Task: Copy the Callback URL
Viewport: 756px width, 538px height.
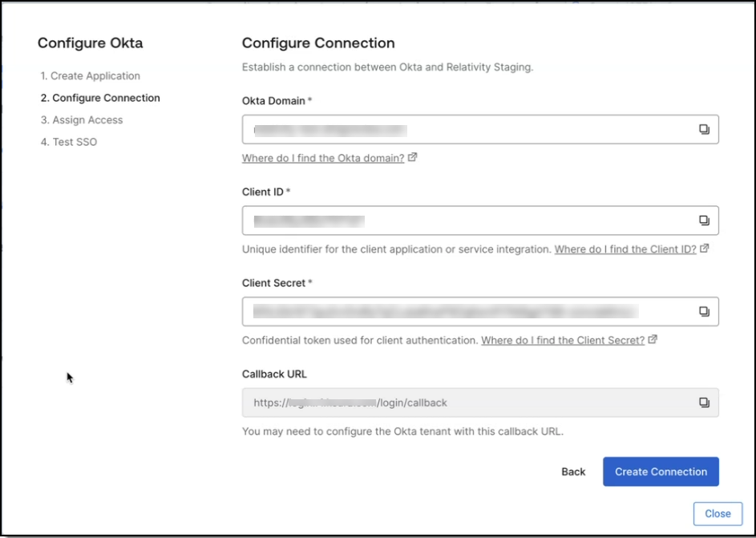Action: (704, 402)
